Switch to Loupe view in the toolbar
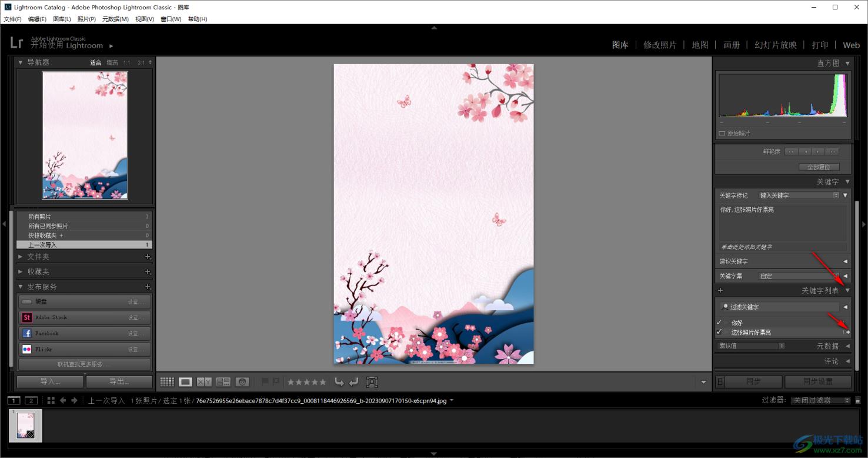This screenshot has width=868, height=458. pyautogui.click(x=186, y=382)
